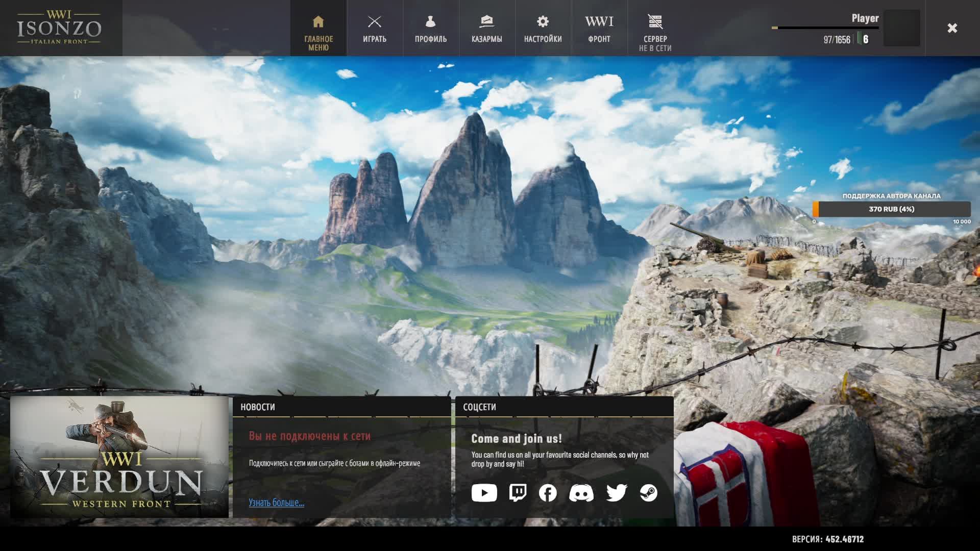Click the Player name label
This screenshot has width=980, height=551.
tap(865, 18)
